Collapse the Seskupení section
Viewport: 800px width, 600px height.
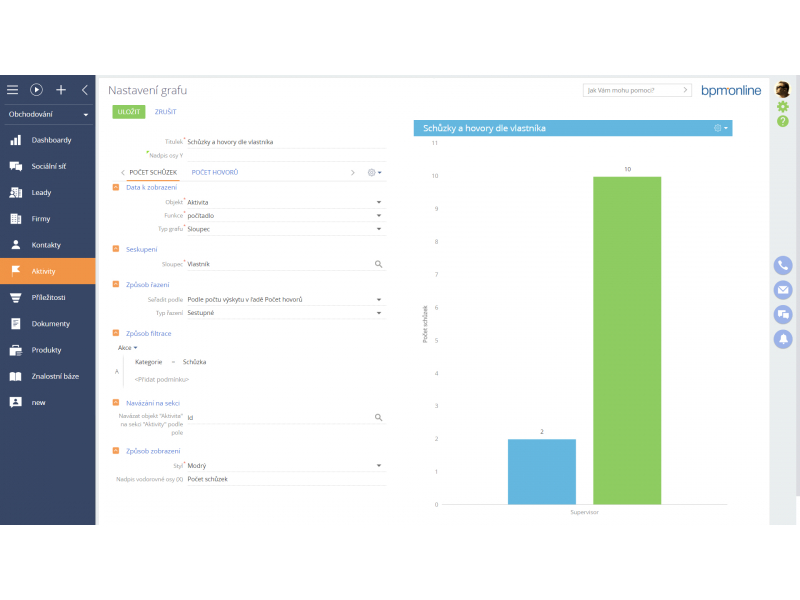tap(116, 249)
